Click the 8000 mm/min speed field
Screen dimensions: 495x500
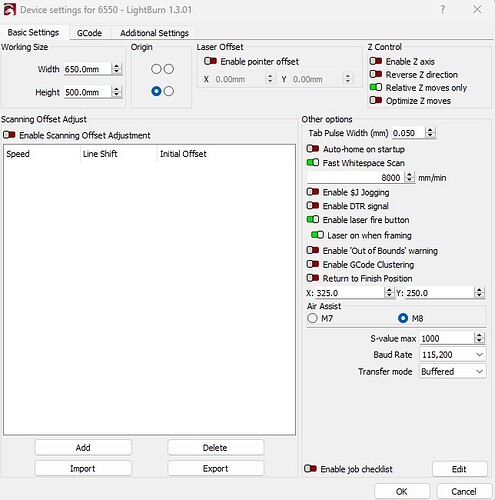click(x=356, y=178)
